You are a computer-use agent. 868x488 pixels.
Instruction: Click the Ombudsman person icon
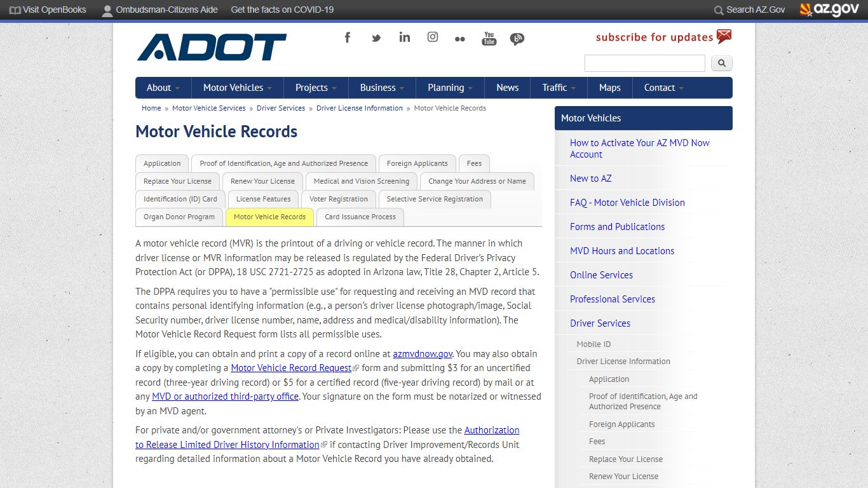(x=108, y=10)
